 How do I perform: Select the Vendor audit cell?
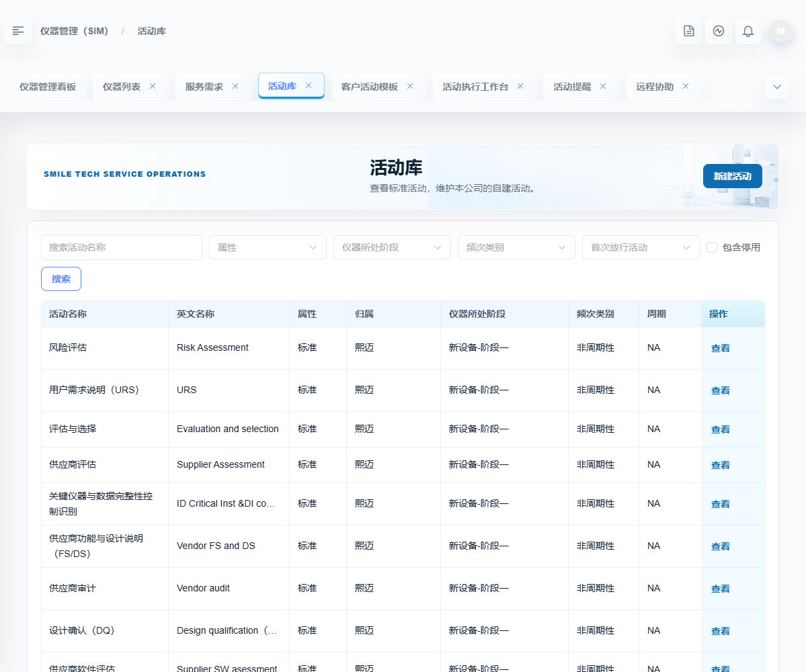[229, 588]
